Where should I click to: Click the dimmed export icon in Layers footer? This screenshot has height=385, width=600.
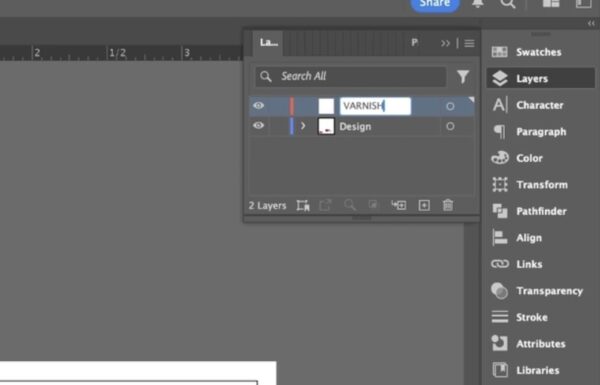coord(325,206)
